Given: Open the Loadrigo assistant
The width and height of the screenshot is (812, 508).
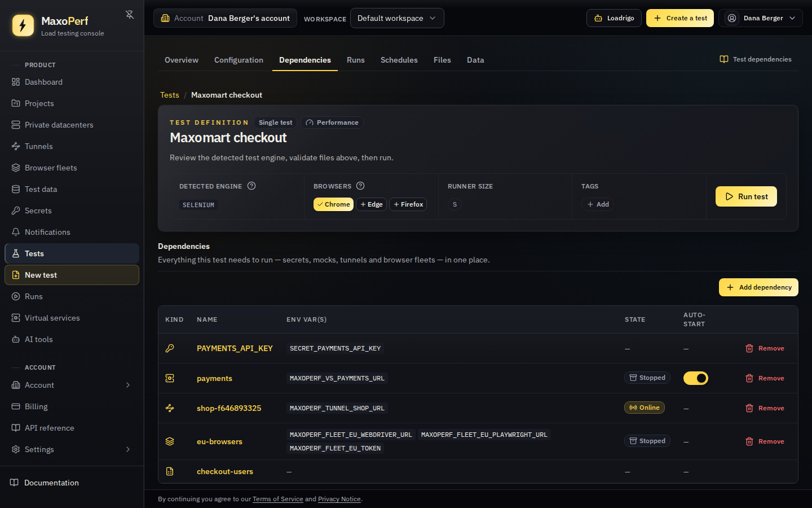Looking at the screenshot, I should coord(614,18).
